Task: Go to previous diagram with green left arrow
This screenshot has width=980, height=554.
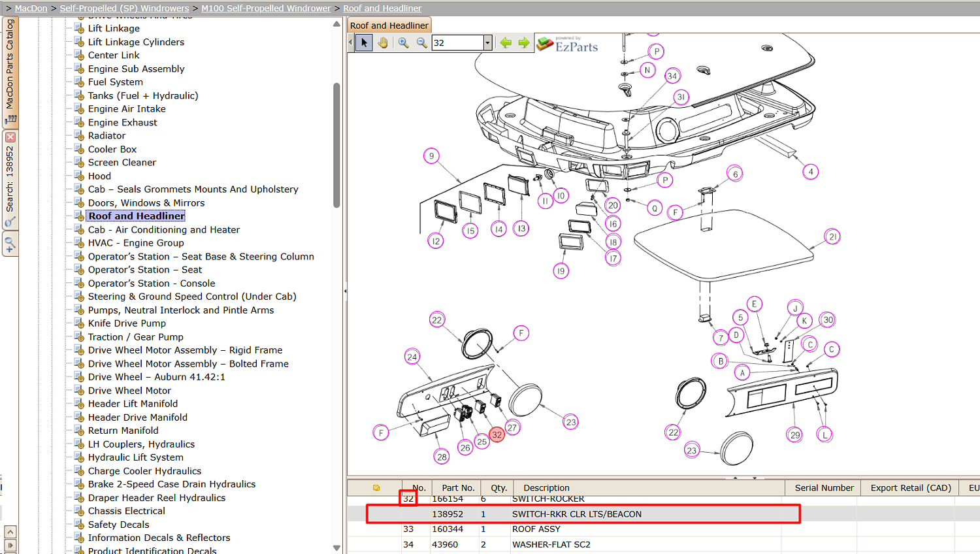Action: click(x=506, y=42)
